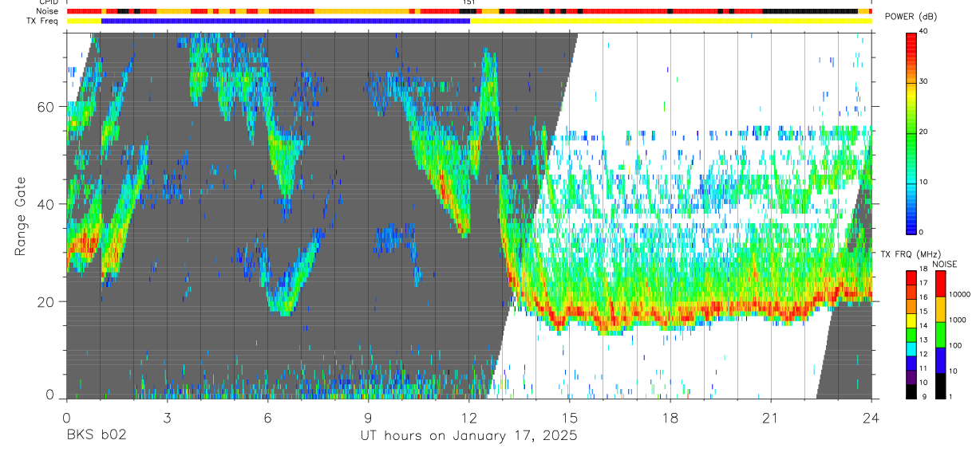Image resolution: width=980 pixels, height=452 pixels.
Task: Click the red-orange Noise strip above the plot
Action: (x=469, y=11)
